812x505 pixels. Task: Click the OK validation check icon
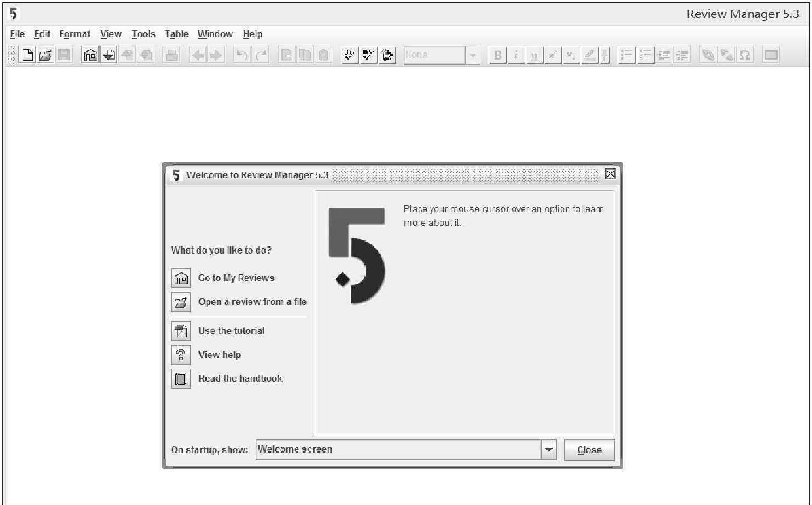point(349,55)
